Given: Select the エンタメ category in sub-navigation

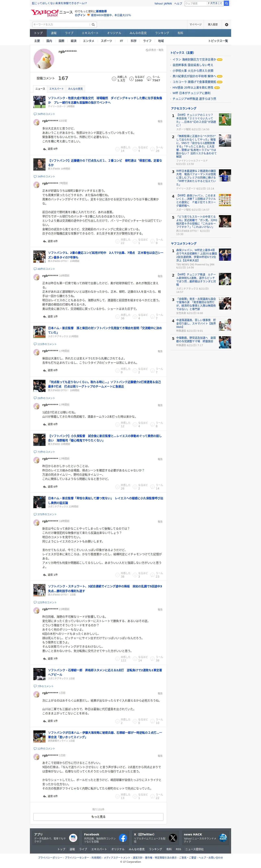Looking at the screenshot, I should pyautogui.click(x=88, y=41).
